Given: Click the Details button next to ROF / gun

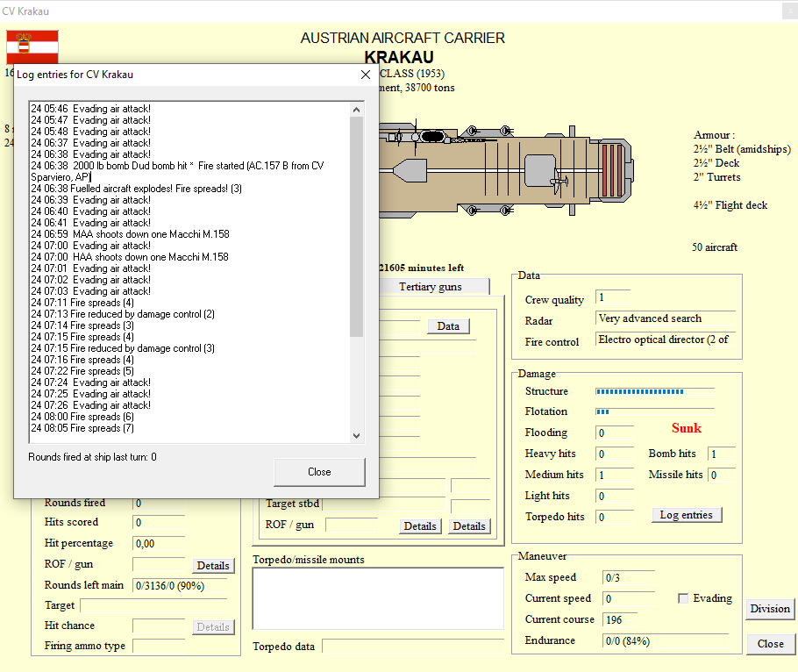Looking at the screenshot, I should [x=213, y=566].
